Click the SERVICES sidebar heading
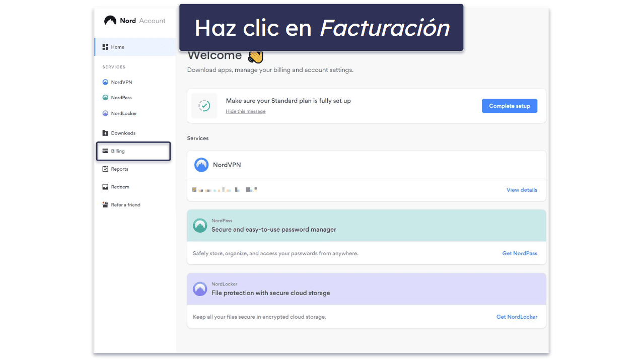The width and height of the screenshot is (644, 360). 114,67
